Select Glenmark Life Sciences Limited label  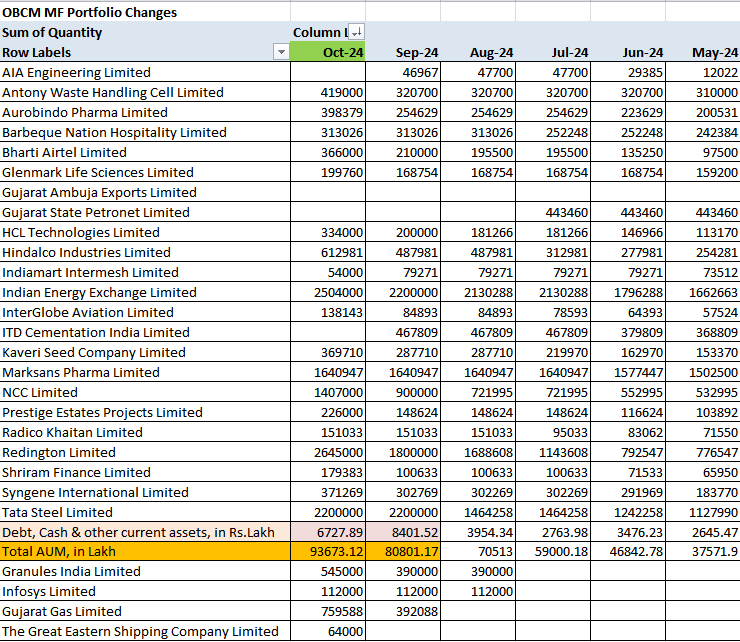click(x=98, y=172)
